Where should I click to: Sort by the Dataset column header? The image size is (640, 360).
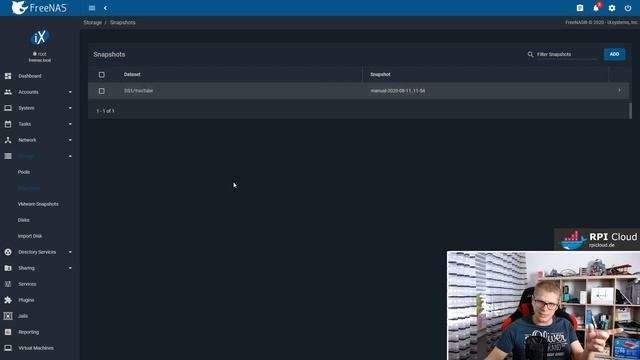point(132,74)
